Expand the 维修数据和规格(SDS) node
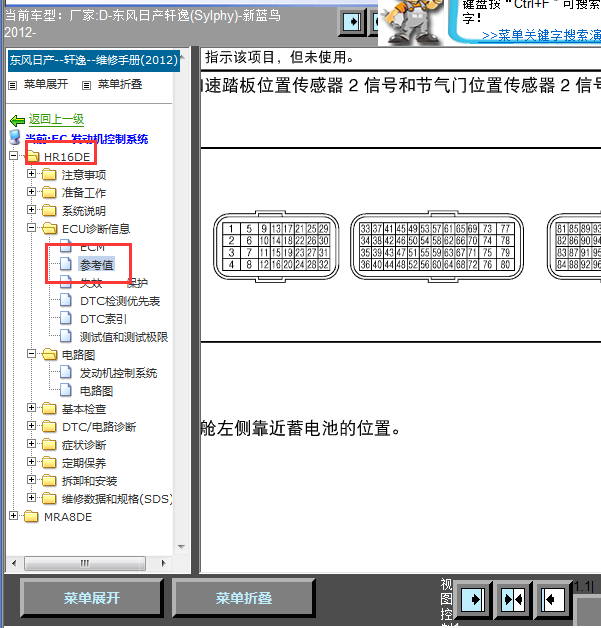The image size is (601, 628). [x=31, y=497]
